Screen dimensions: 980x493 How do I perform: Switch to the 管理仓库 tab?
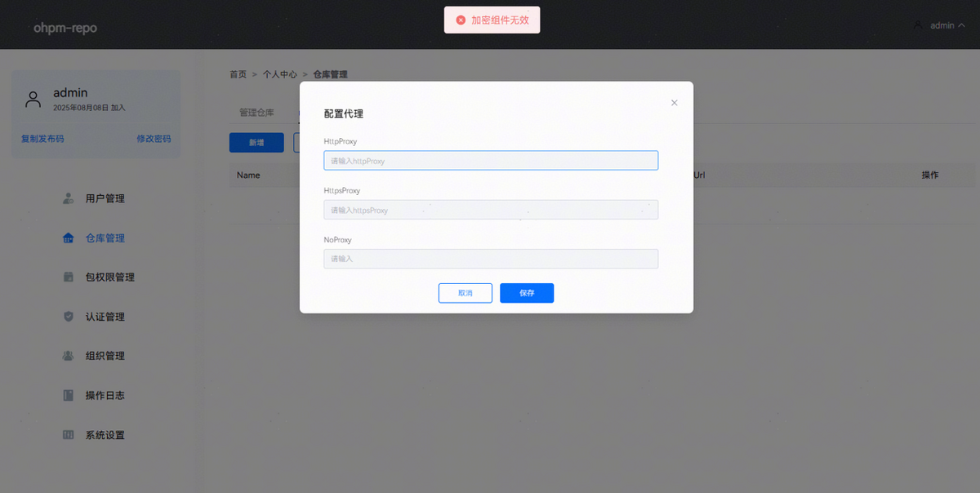point(256,113)
